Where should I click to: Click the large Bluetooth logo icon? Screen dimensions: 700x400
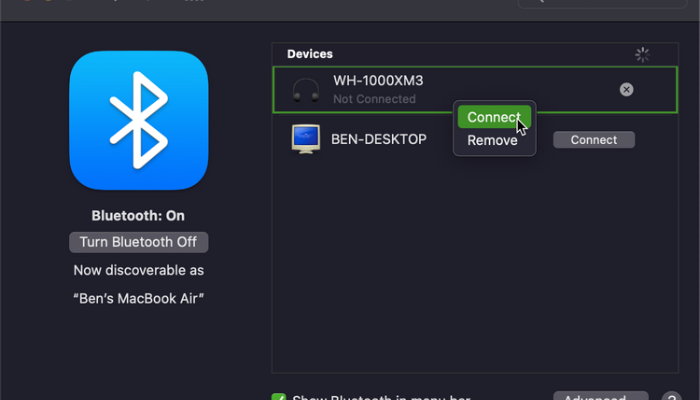[x=139, y=121]
